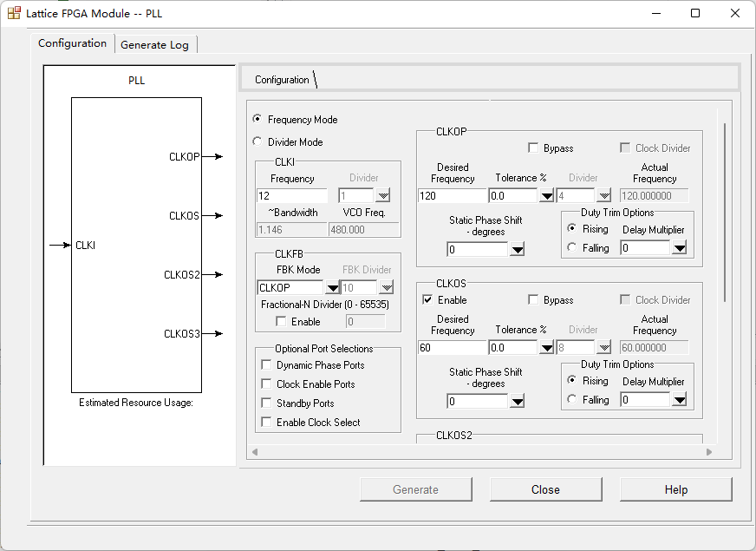This screenshot has width=756, height=551.
Task: Open CLKOP Delay Multiplier dropdown
Action: pos(680,248)
